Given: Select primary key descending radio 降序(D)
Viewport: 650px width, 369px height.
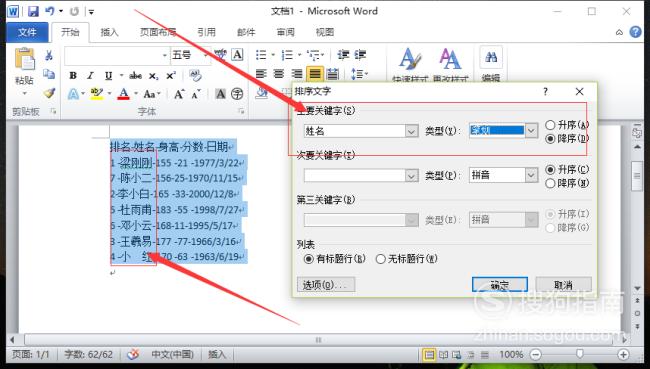Looking at the screenshot, I should tap(551, 139).
